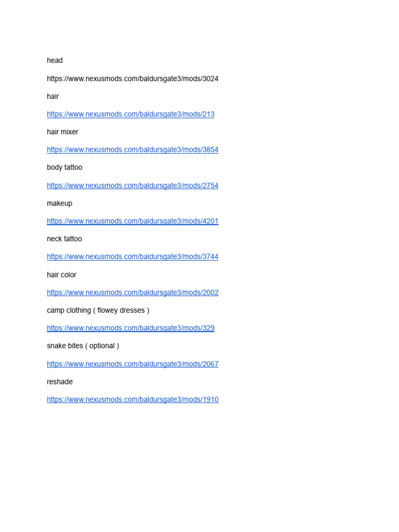Open the hair mixer link ending 3854

pos(132,150)
